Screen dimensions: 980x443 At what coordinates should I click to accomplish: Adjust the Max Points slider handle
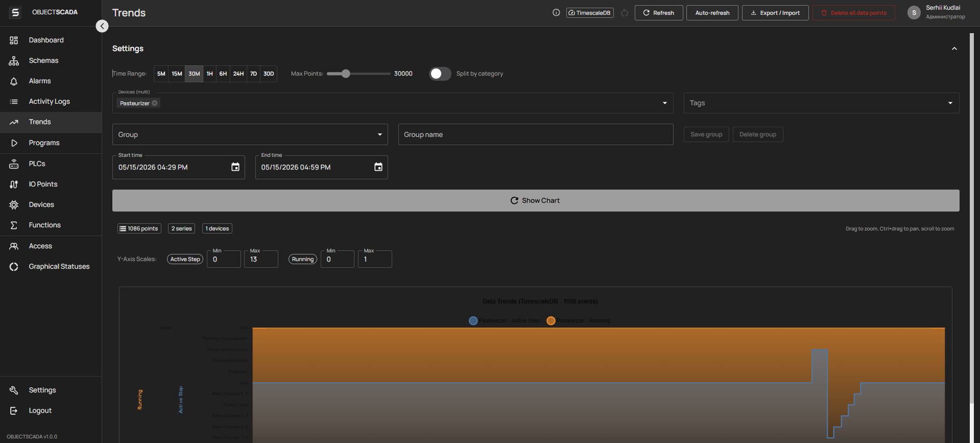click(346, 74)
